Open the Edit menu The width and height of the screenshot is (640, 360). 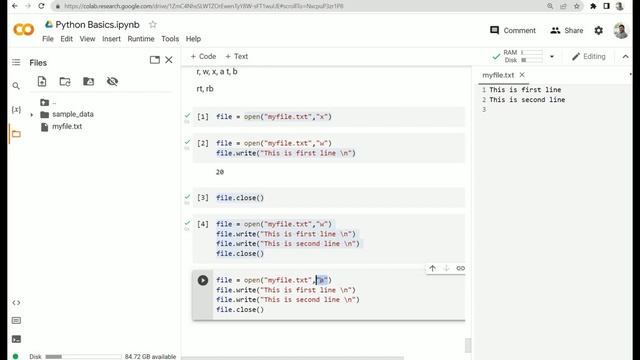[67, 39]
